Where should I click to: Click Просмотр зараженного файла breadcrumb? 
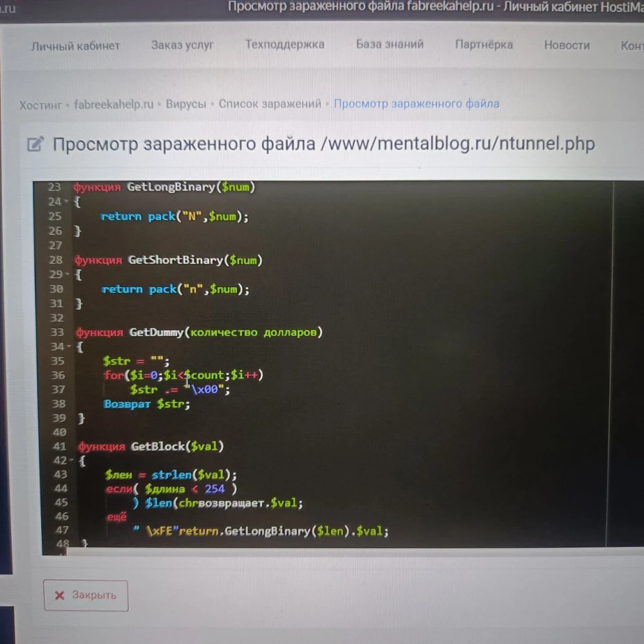click(x=416, y=104)
